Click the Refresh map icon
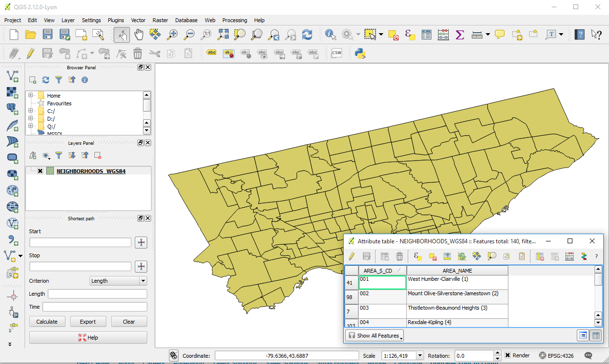 click(x=307, y=35)
